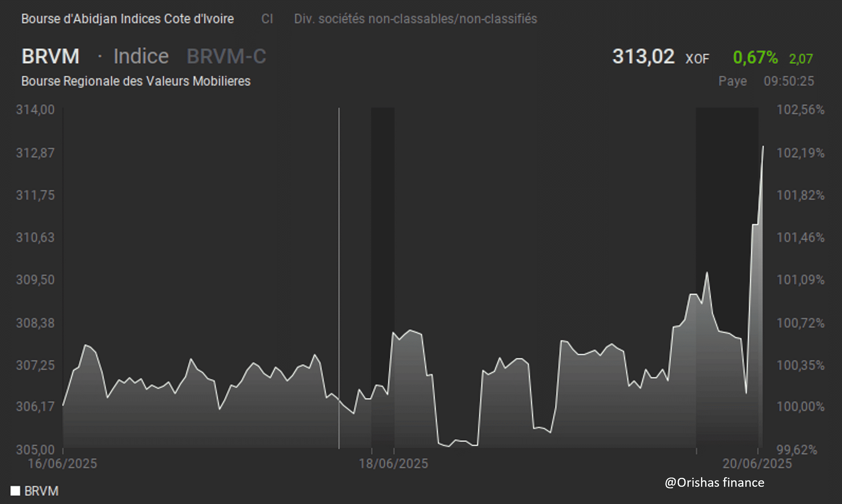This screenshot has width=842, height=504.
Task: Click the 307,25 y-axis label
Action: (x=35, y=365)
